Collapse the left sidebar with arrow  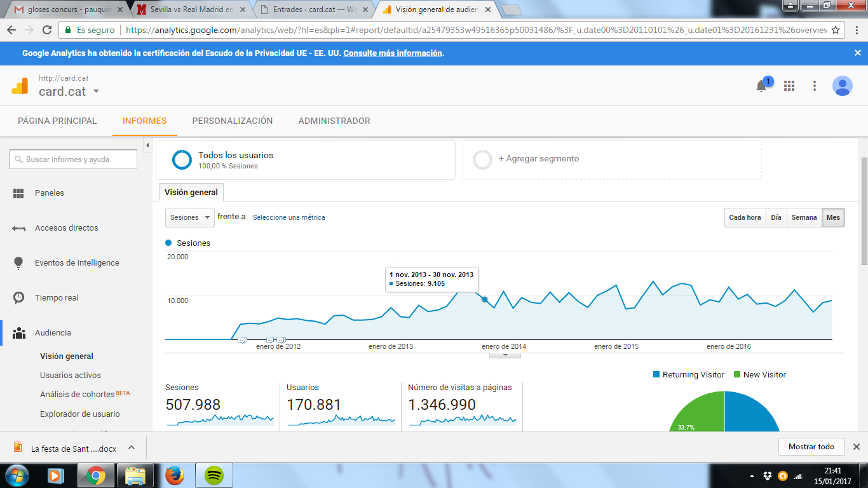(x=147, y=146)
